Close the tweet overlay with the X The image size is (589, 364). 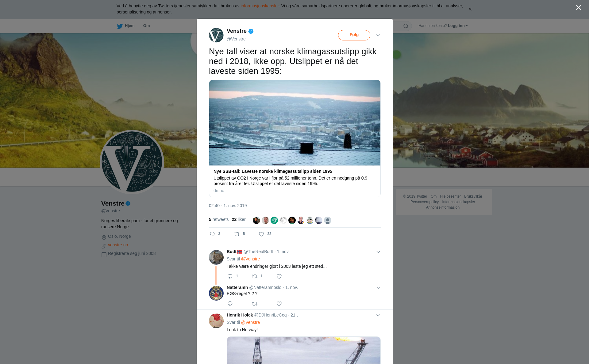coord(579,8)
